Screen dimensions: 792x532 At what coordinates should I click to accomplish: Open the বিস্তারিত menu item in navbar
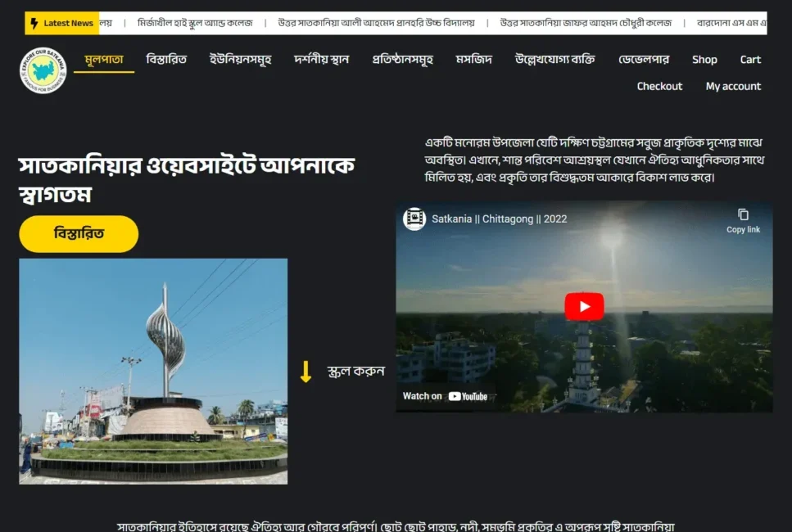166,59
